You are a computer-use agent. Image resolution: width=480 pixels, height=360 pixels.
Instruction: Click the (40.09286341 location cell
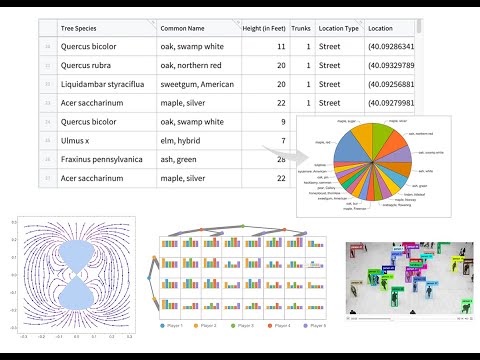[390, 46]
